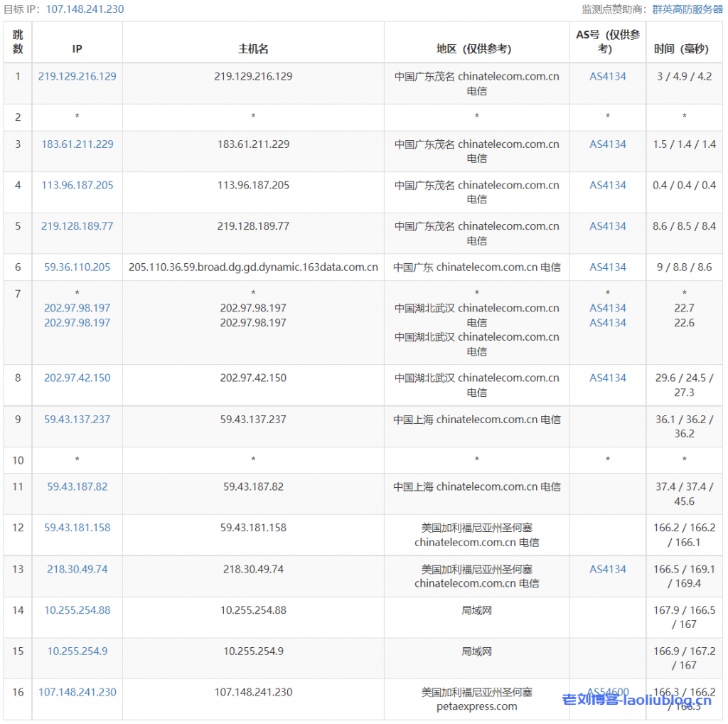
Task: Click the target IP 107.148.241.230 at top
Action: (85, 9)
